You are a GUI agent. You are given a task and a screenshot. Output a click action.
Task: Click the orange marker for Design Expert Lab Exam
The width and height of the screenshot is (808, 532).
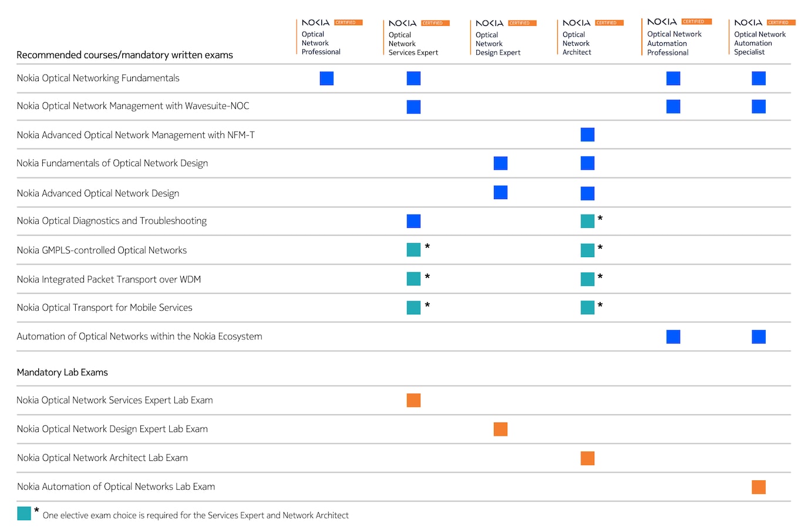[x=500, y=429]
